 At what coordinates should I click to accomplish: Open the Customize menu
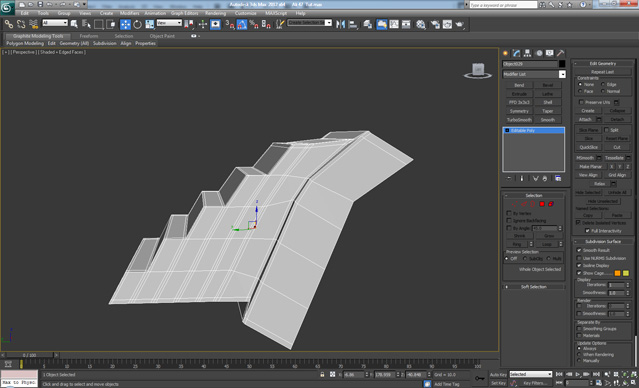(246, 13)
